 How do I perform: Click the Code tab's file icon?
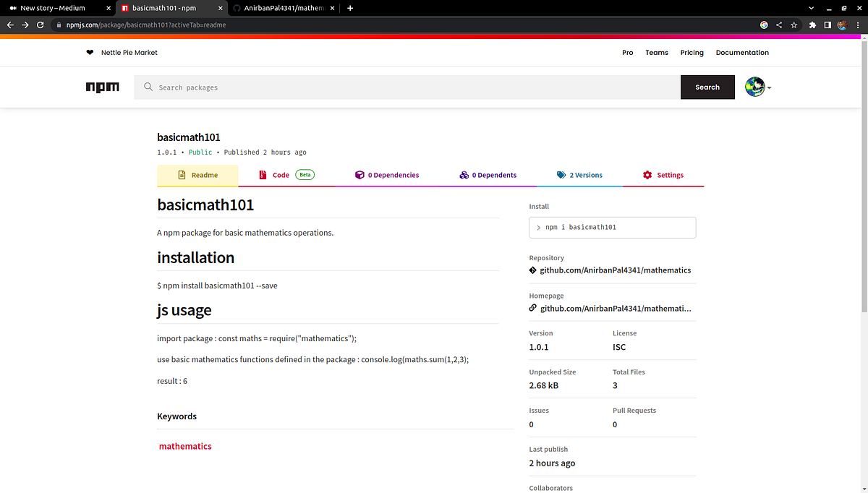[263, 175]
